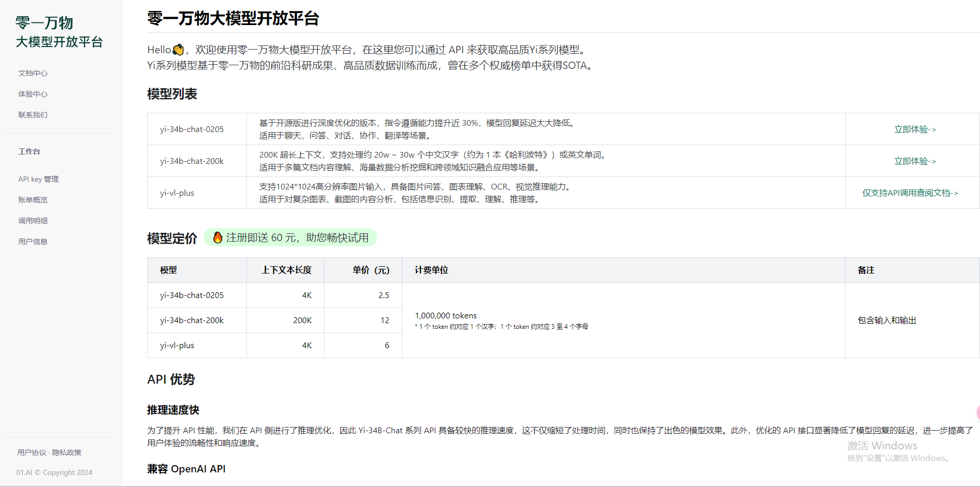Click 隐私政策 link in footer
Viewport: 980px width, 487px height.
point(67,453)
